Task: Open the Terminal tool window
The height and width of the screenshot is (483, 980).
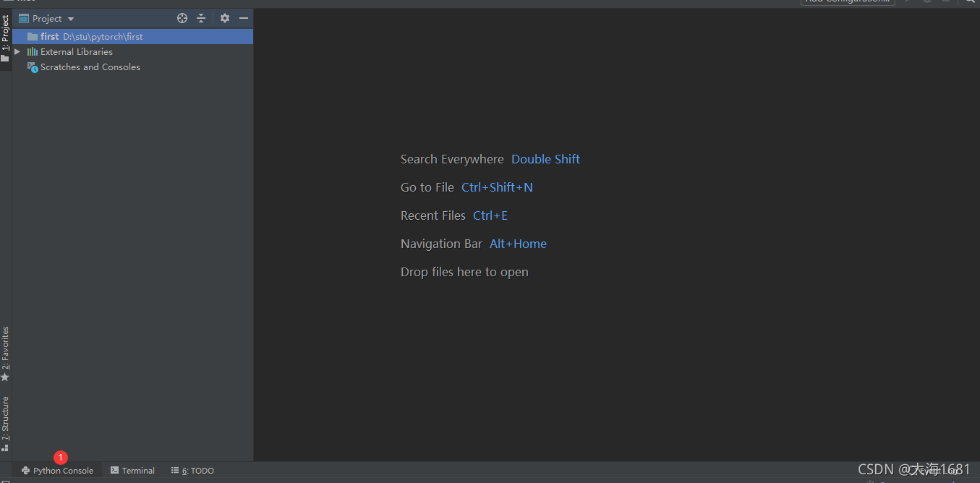Action: point(133,471)
